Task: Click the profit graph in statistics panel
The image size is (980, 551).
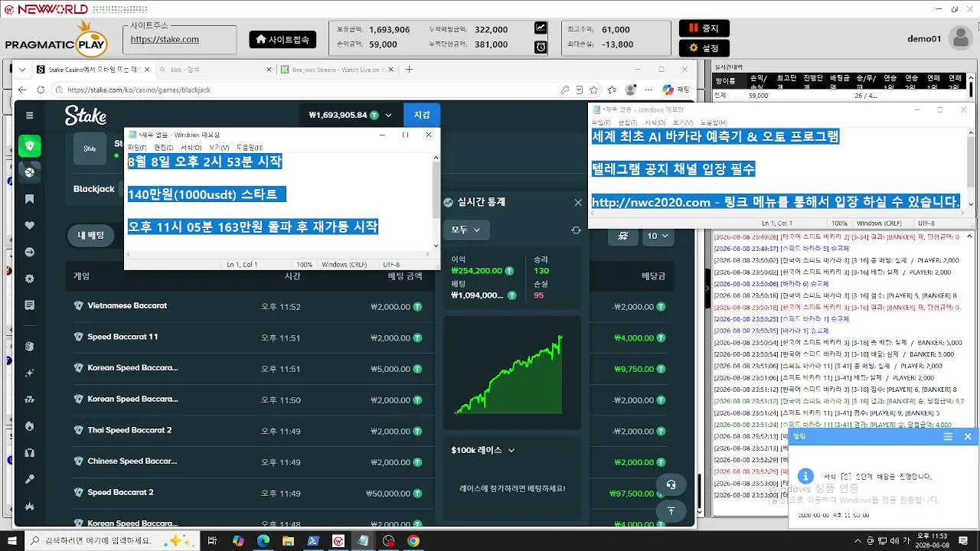Action: (x=511, y=375)
